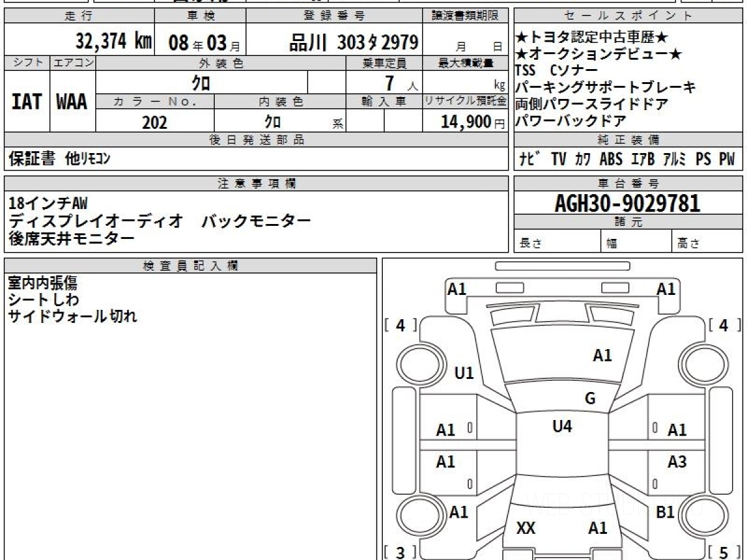The image size is (747, 560).
Task: Select the TV equipment code
Action: (x=558, y=159)
